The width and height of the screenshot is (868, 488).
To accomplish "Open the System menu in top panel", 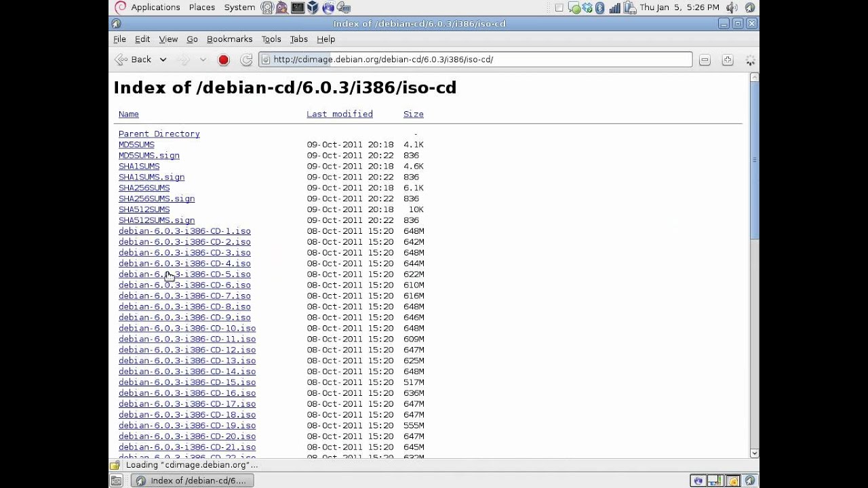I will [239, 7].
